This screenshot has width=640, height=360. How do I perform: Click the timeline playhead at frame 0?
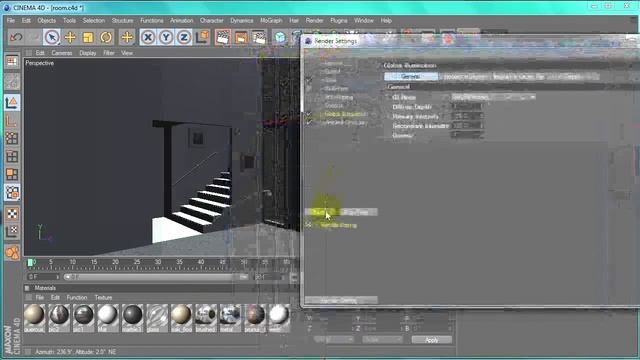tap(30, 263)
